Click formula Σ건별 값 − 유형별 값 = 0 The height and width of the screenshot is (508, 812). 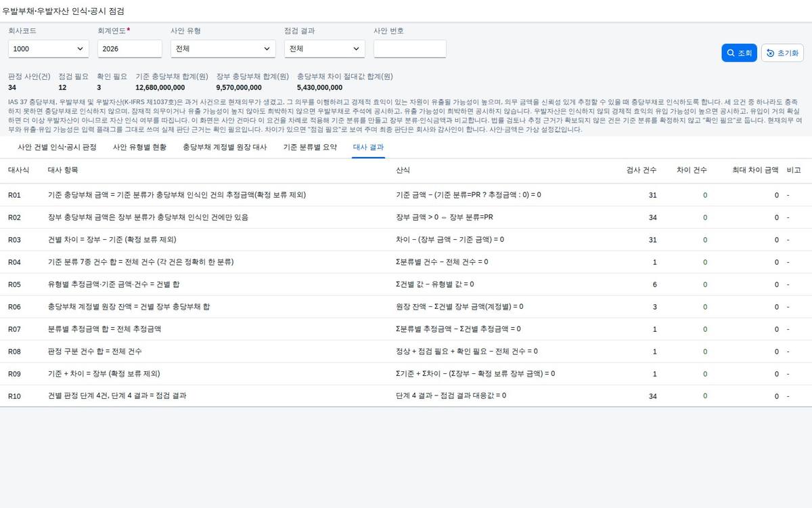435,284
